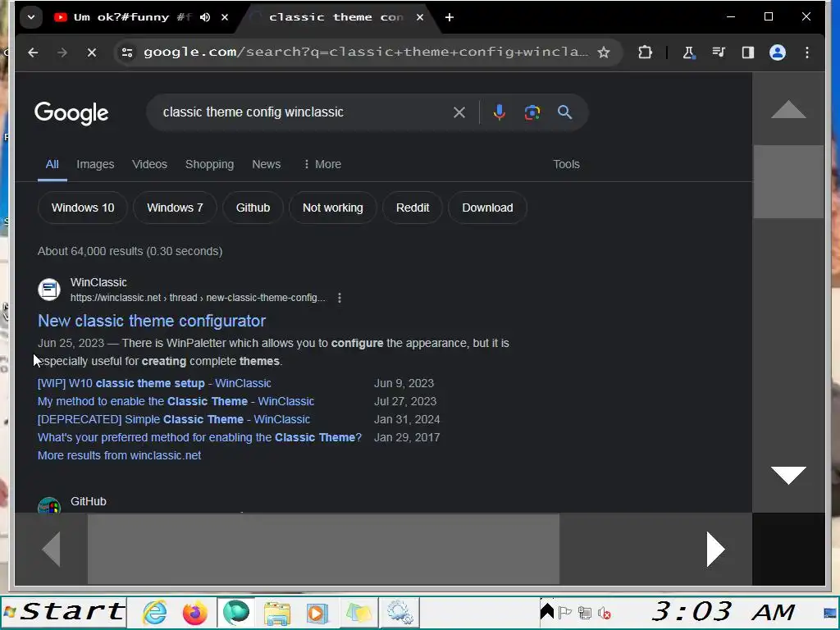
Task: Open the Start menu
Action: click(64, 612)
